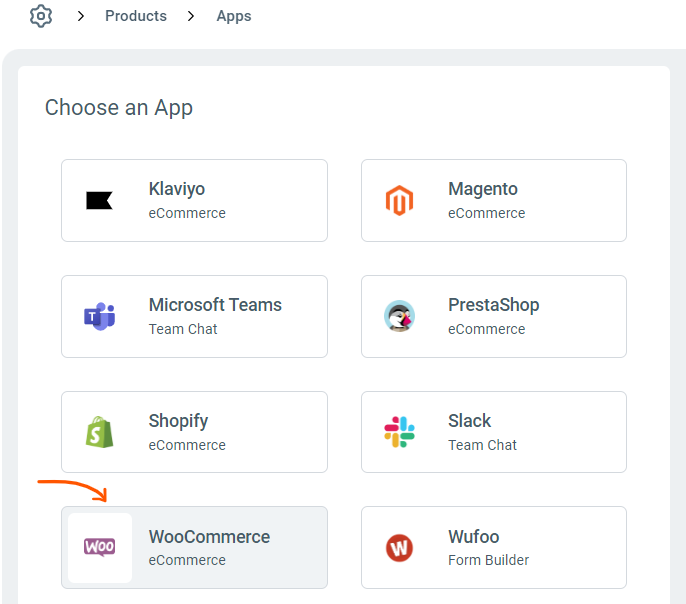This screenshot has height=604, width=686.
Task: Click the PrestaShop penguin logo
Action: [x=399, y=316]
